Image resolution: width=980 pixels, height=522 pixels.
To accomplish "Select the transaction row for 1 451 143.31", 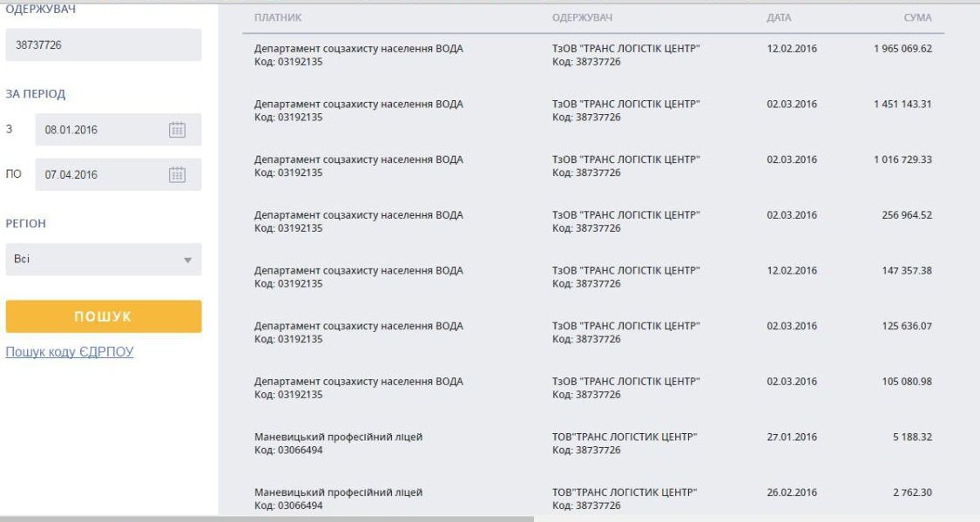I will 592,111.
